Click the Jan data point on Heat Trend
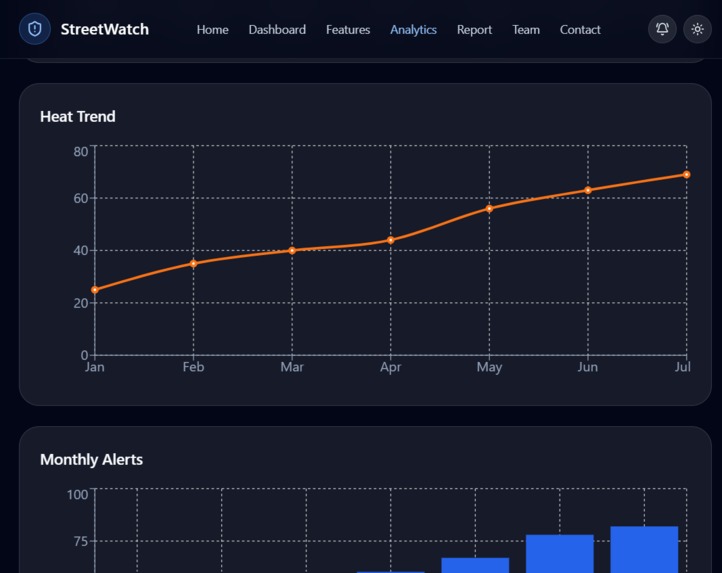This screenshot has width=722, height=573. pyautogui.click(x=95, y=290)
